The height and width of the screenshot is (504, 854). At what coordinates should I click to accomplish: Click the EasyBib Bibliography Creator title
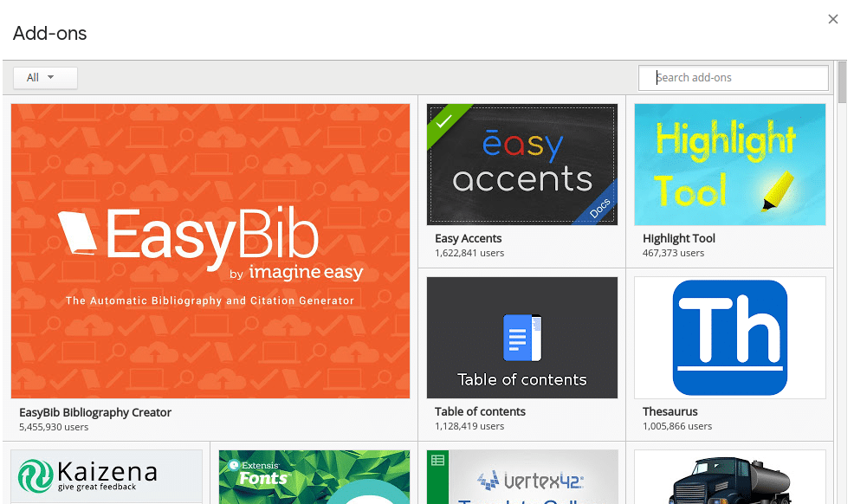click(95, 412)
